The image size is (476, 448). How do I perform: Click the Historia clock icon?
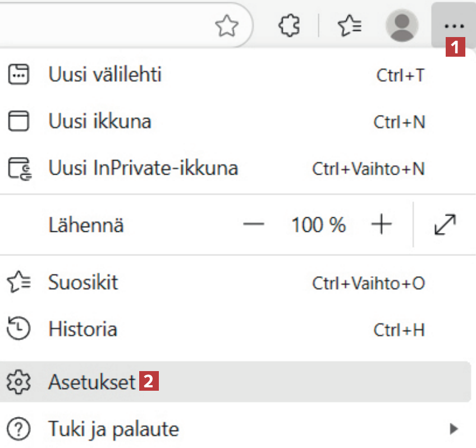18,328
